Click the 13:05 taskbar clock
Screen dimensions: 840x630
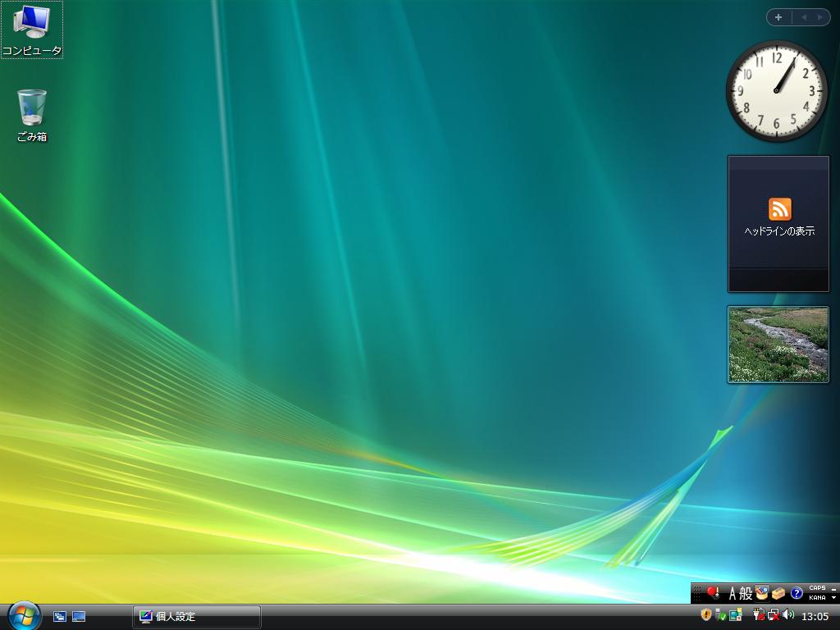click(x=815, y=617)
